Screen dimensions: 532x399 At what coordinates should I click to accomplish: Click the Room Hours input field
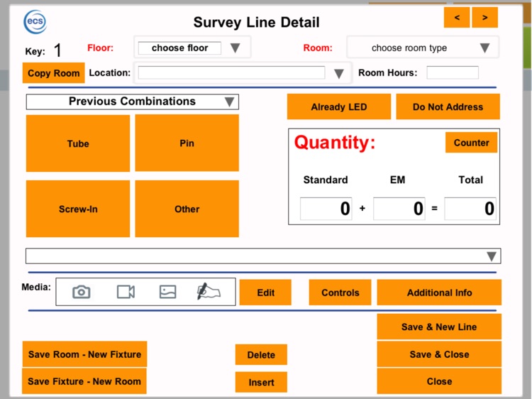pos(453,72)
